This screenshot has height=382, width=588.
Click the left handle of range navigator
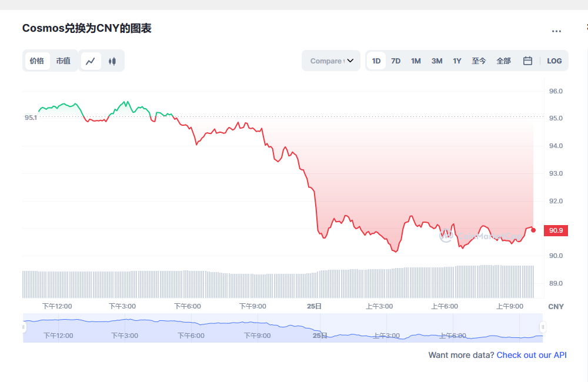click(x=24, y=327)
